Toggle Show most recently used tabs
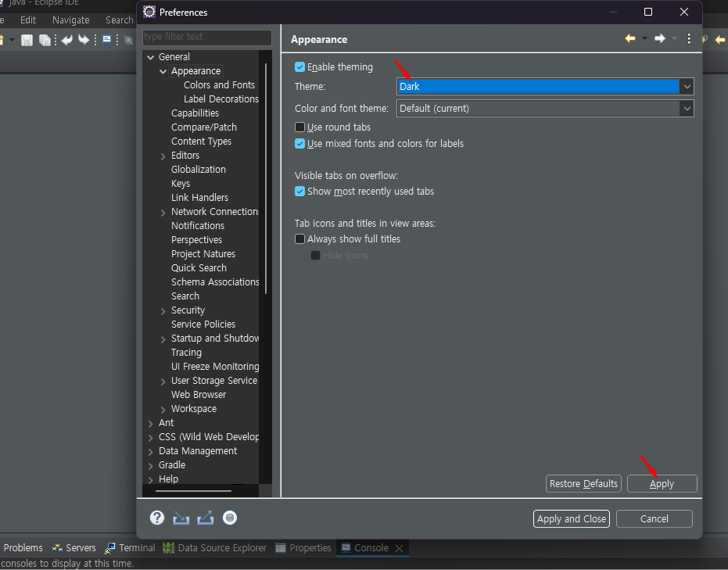The height and width of the screenshot is (570, 728). 300,192
